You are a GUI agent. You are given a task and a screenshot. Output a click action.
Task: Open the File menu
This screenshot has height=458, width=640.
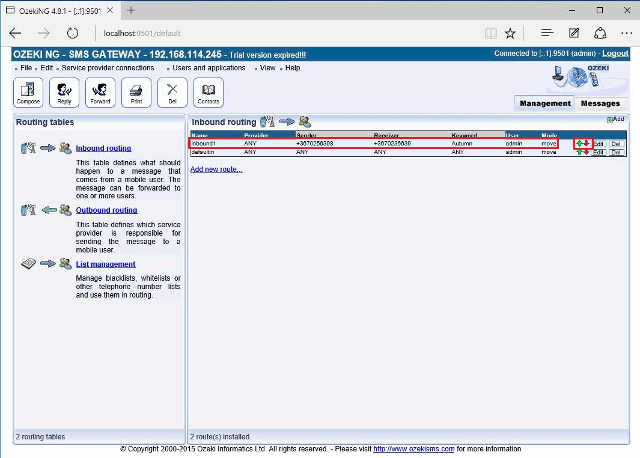(26, 68)
